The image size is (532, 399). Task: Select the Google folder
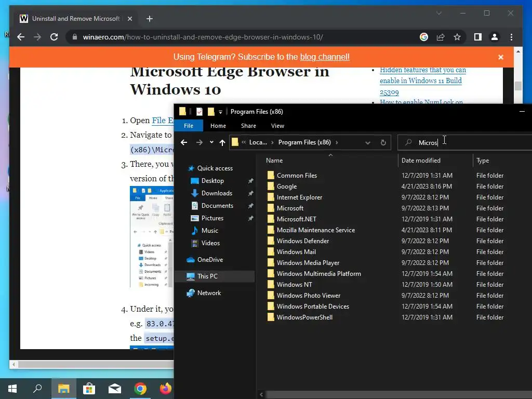click(287, 187)
